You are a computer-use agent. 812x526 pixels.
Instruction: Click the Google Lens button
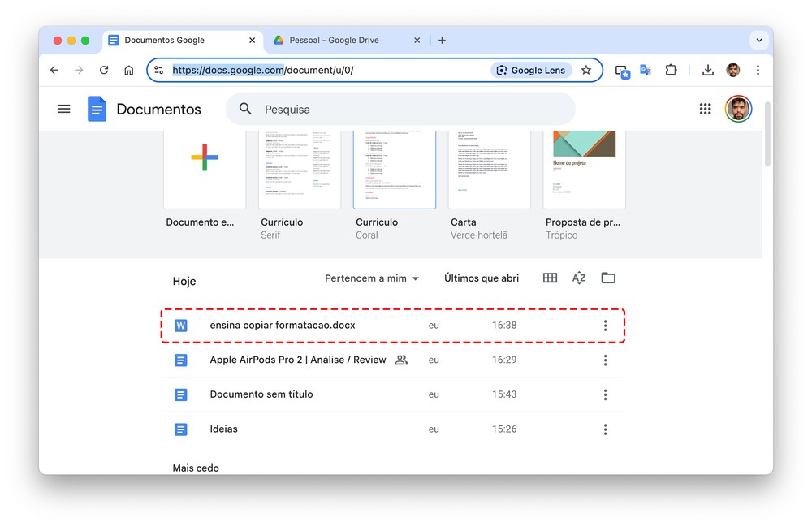point(531,71)
